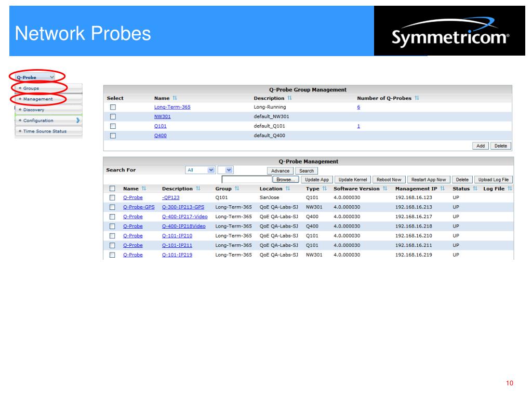
Task: Click the Reboot Now button
Action: click(x=389, y=180)
